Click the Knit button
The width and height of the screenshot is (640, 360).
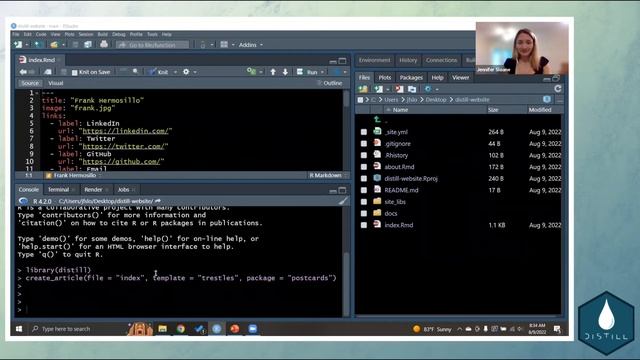(x=160, y=72)
